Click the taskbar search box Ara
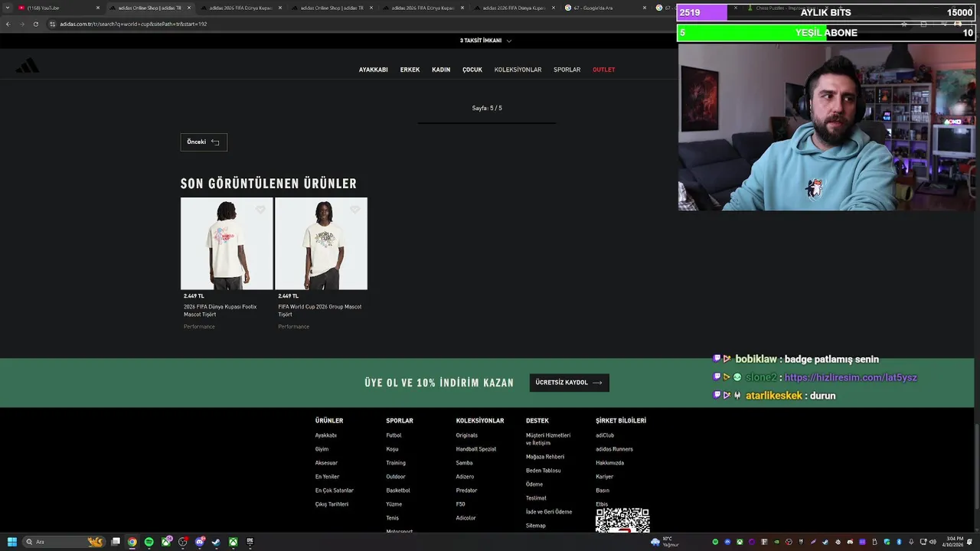Image resolution: width=980 pixels, height=551 pixels. coord(64,542)
